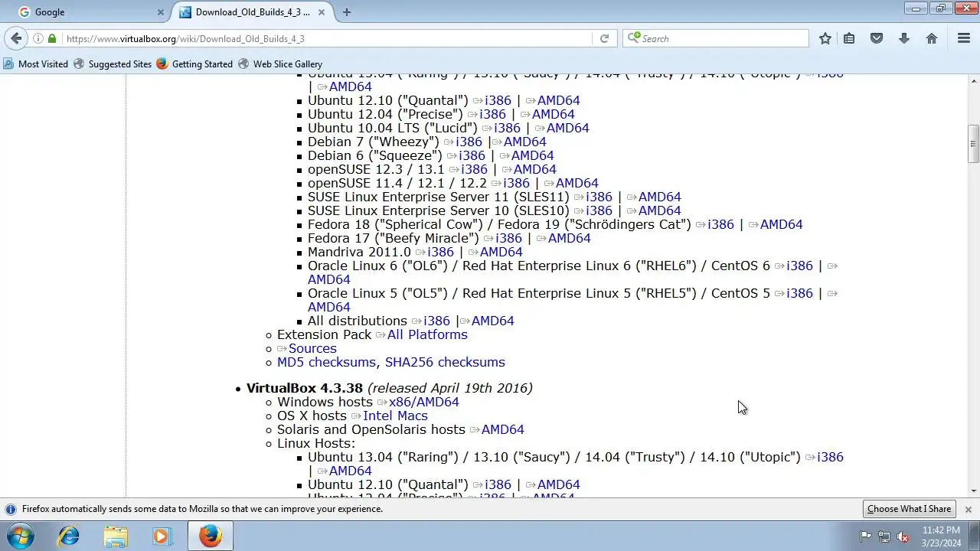Show bookmarks list icon in toolbar

849,38
